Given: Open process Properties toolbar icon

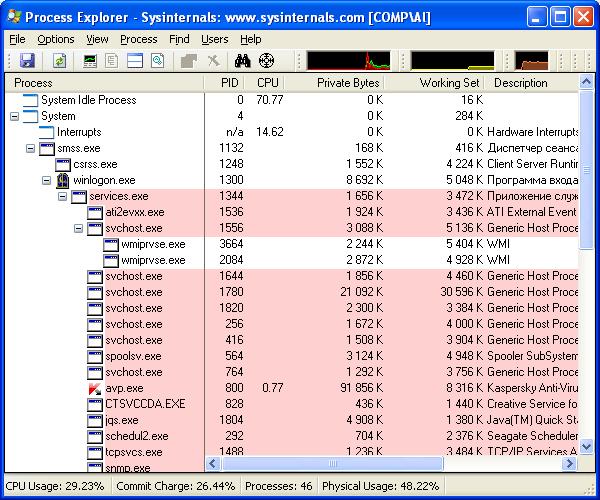Looking at the screenshot, I should [x=189, y=61].
